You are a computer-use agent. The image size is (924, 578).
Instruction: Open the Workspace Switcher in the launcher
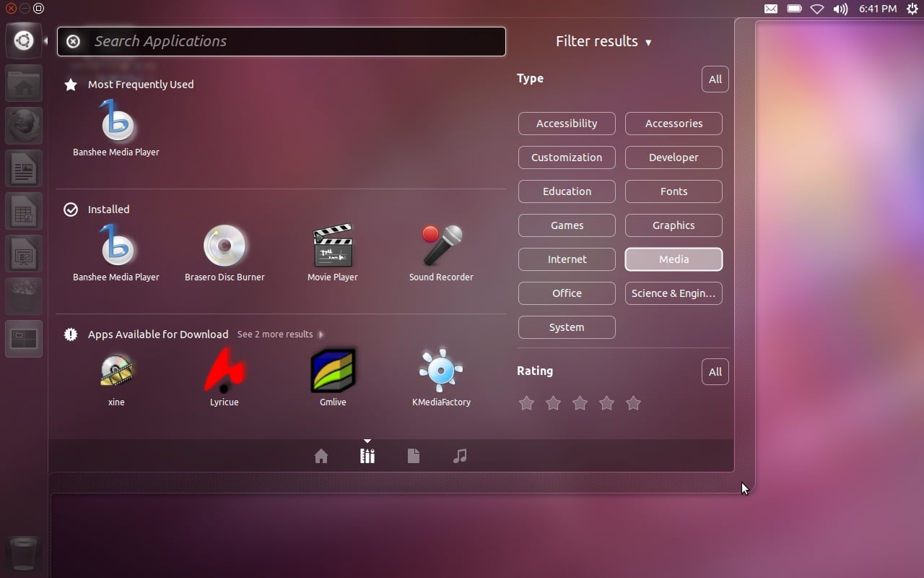click(x=24, y=339)
